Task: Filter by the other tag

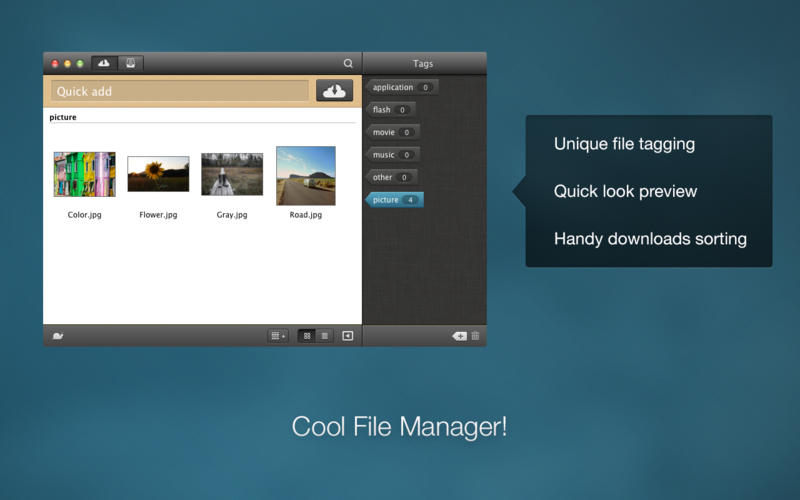Action: (391, 177)
